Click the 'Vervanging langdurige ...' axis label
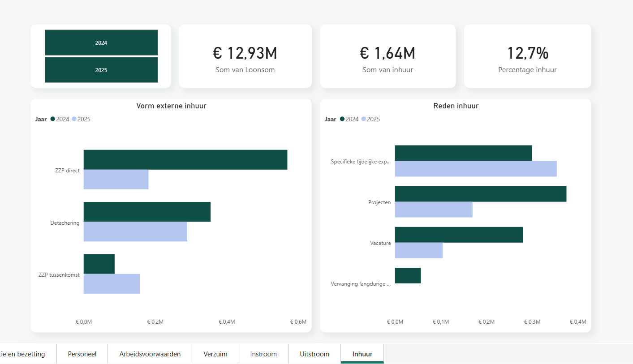Screen dimensions: 633x364 click(x=361, y=284)
